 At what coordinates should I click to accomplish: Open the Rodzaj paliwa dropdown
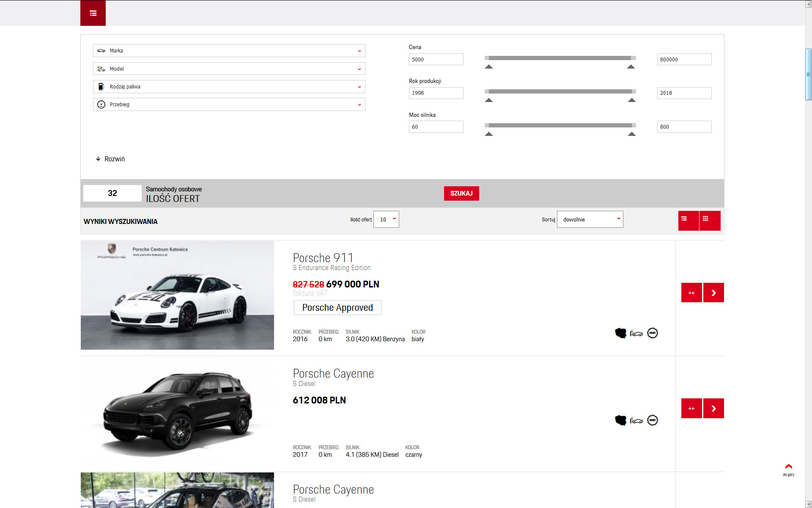click(x=229, y=86)
